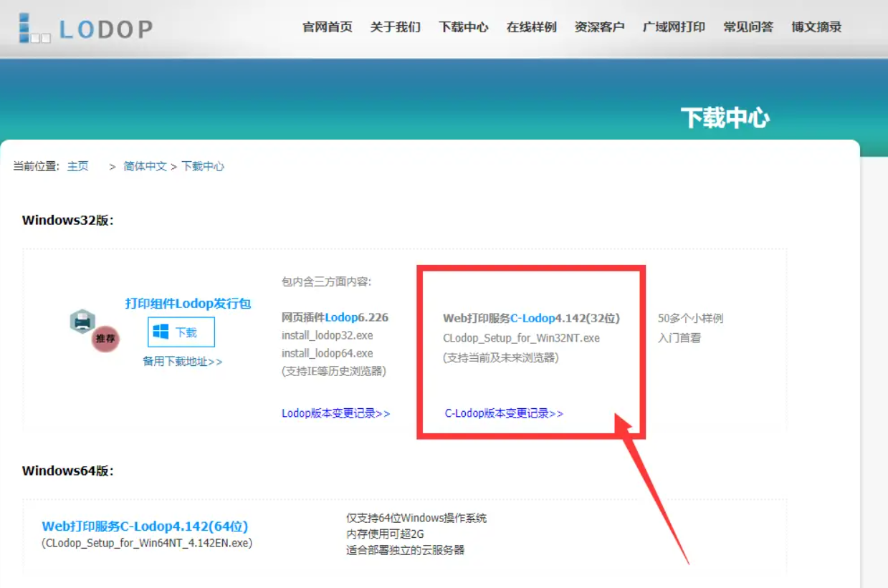
Task: Open the 打印组件Lodop发行包 link
Action: pyautogui.click(x=188, y=304)
